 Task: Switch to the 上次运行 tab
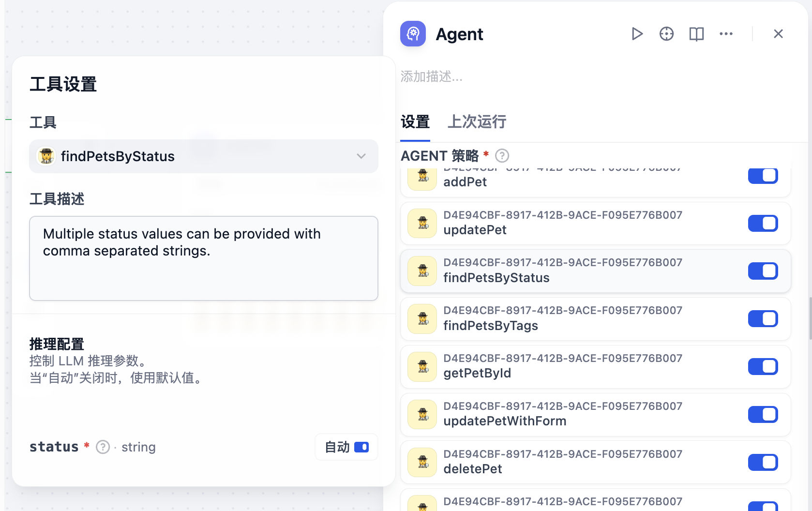point(477,121)
